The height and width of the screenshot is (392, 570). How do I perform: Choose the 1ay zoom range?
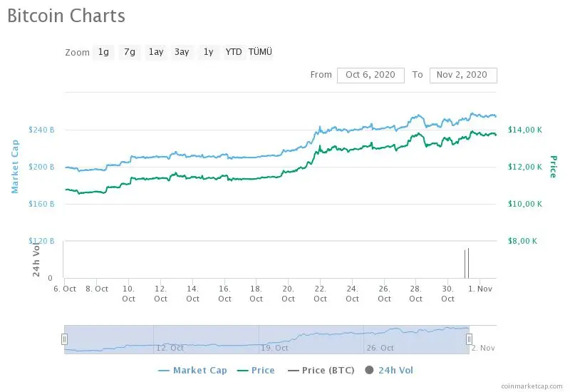[156, 52]
